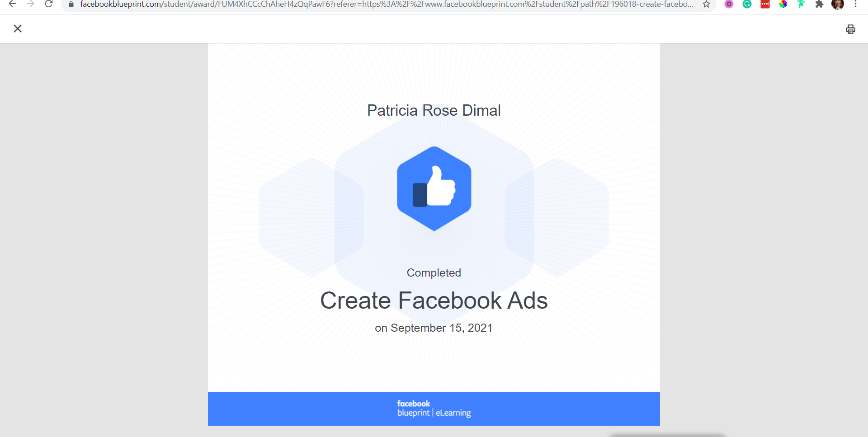
Task: Click the facebook blueprint eLearning banner
Action: click(434, 409)
